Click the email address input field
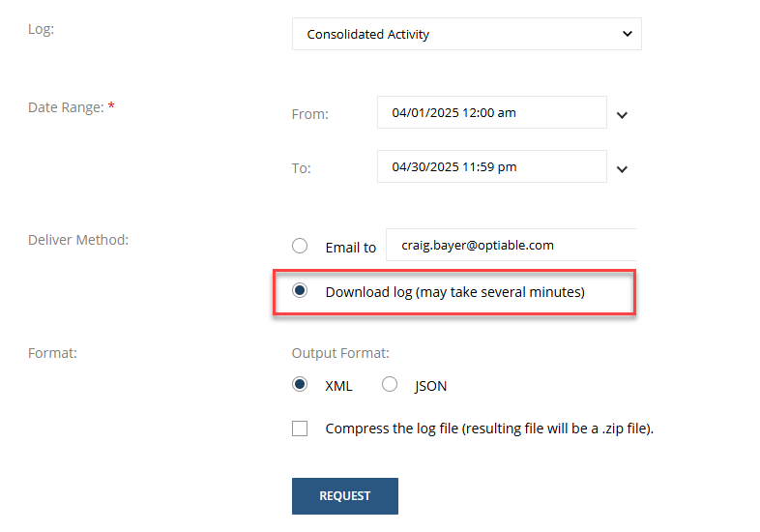 point(512,245)
